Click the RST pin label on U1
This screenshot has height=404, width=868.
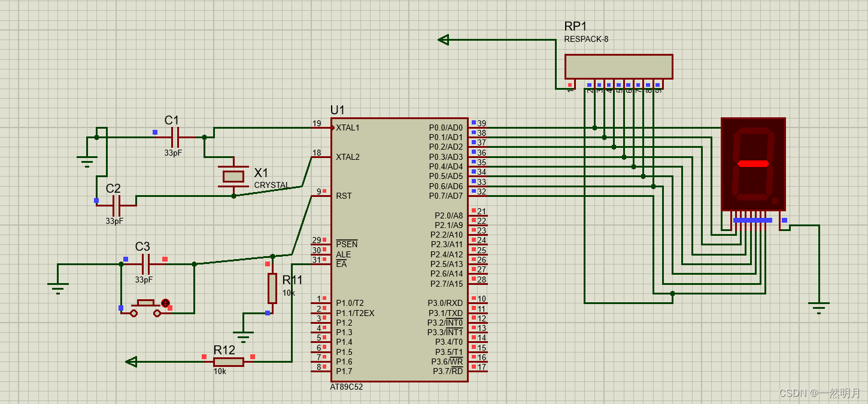(x=344, y=196)
